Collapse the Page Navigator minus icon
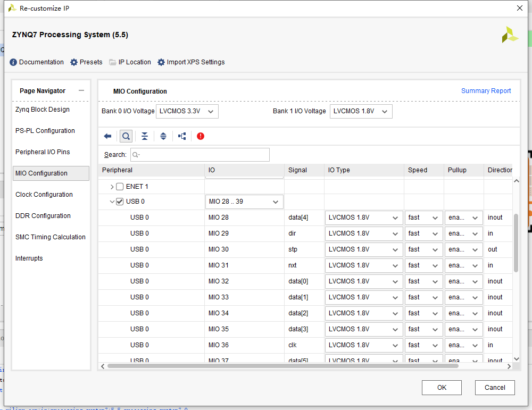 point(81,90)
